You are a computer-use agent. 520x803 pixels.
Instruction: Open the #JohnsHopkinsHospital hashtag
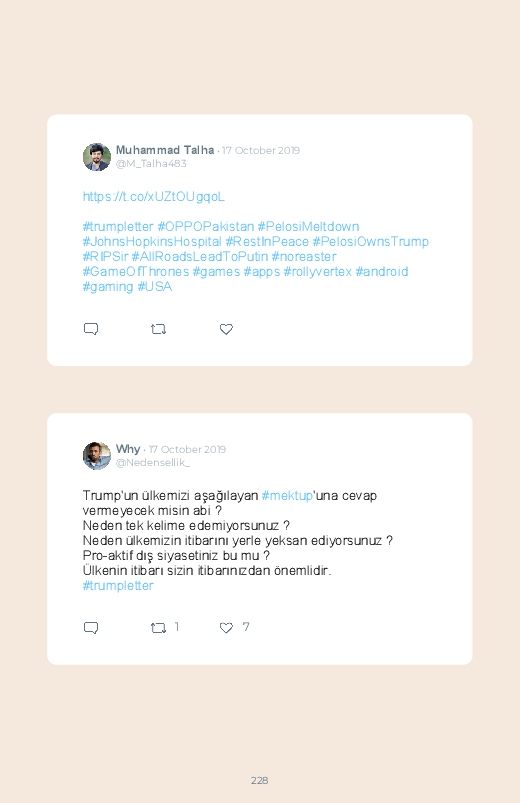click(152, 241)
